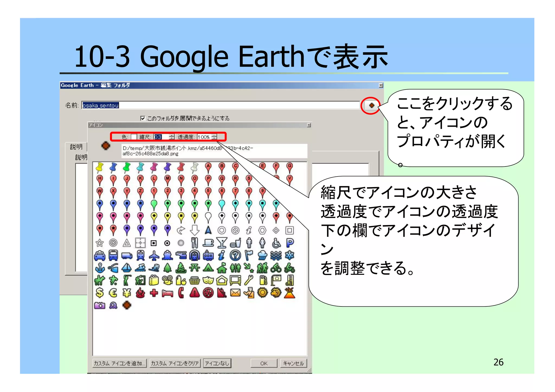Pick the telephone handset icon
Screen dimensions: 555x392
point(181,293)
